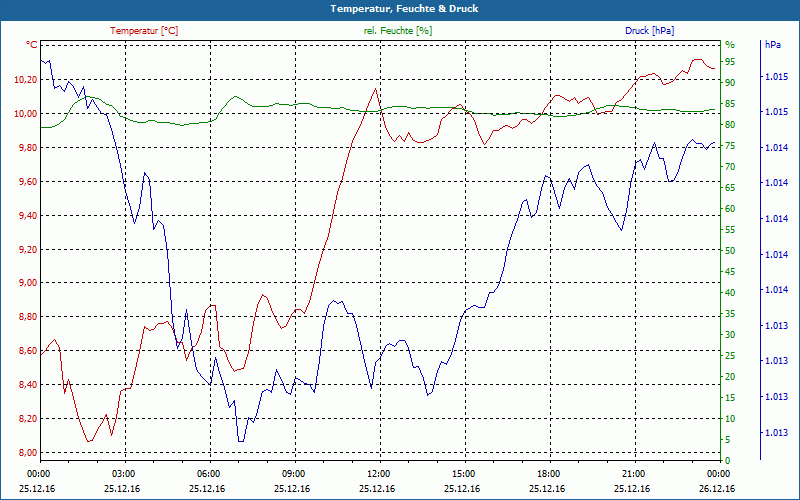This screenshot has width=800, height=500.
Task: Click the '00:00' label above date 26.12.16
Action: coord(718,473)
